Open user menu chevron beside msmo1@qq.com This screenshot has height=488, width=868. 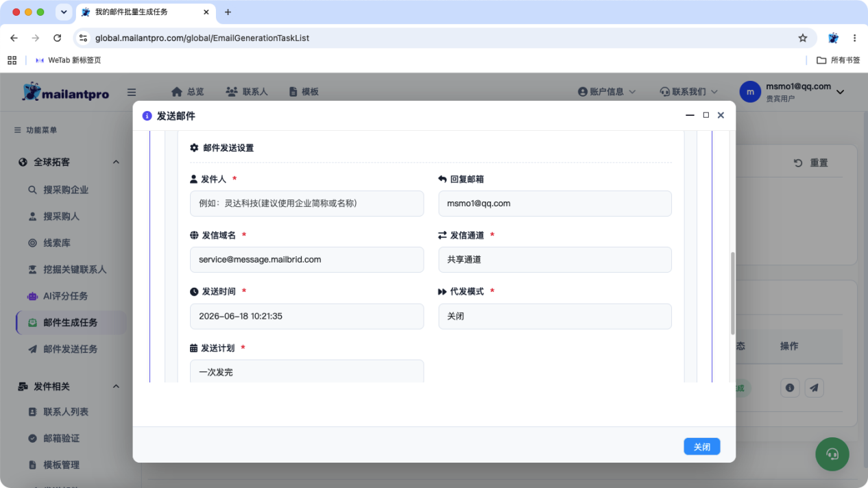pyautogui.click(x=840, y=92)
